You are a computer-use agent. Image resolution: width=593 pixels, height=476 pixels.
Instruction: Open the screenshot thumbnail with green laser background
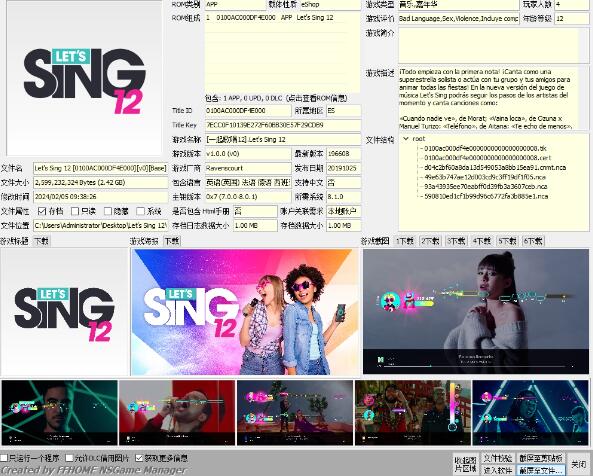(60, 412)
